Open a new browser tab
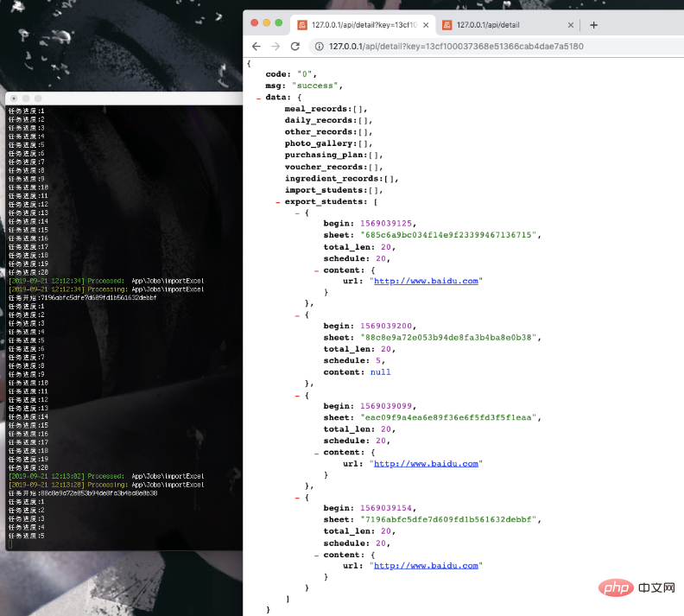This screenshot has height=616, width=684. (593, 25)
